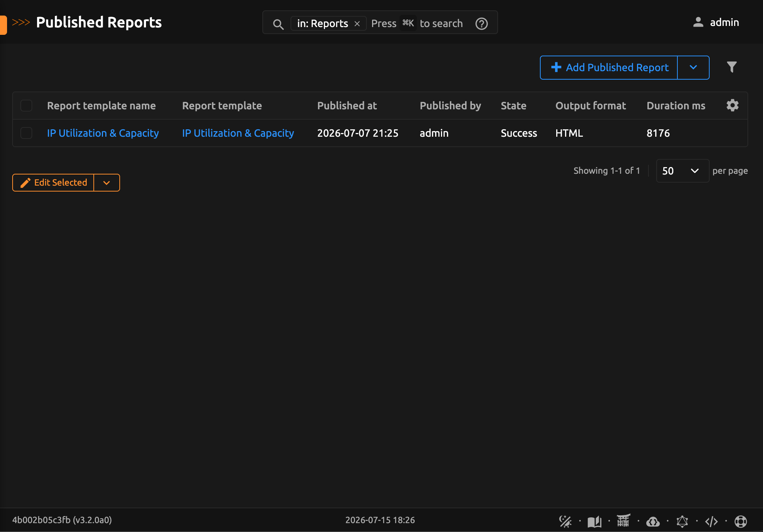Open the GraphQL icon in footer
Image resolution: width=763 pixels, height=532 pixels.
pos(682,521)
